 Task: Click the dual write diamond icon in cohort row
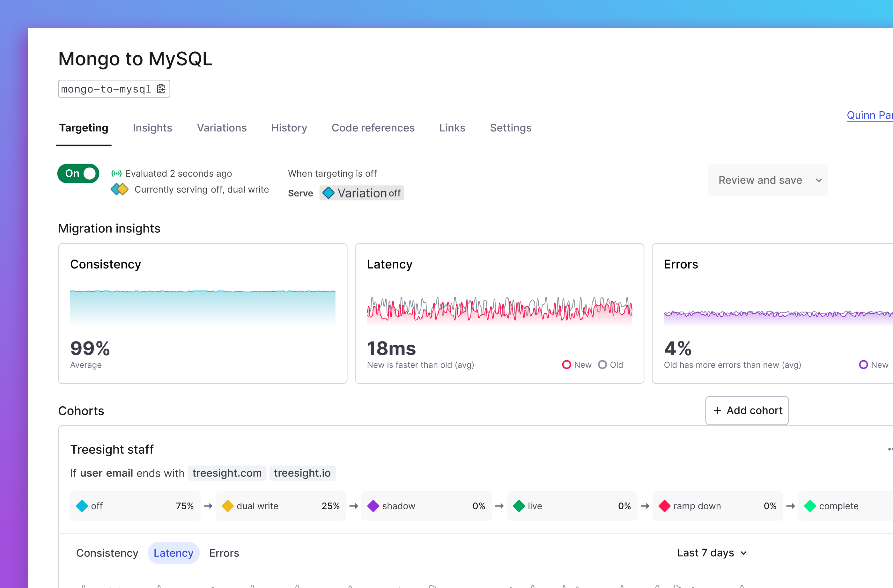pos(227,506)
